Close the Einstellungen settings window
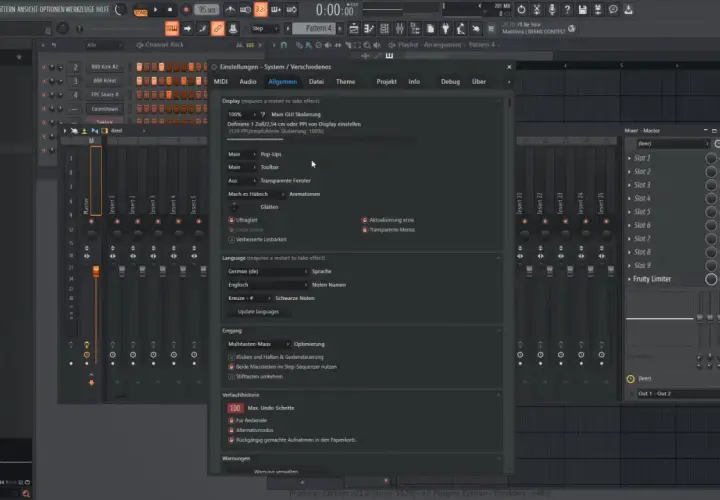 [509, 67]
